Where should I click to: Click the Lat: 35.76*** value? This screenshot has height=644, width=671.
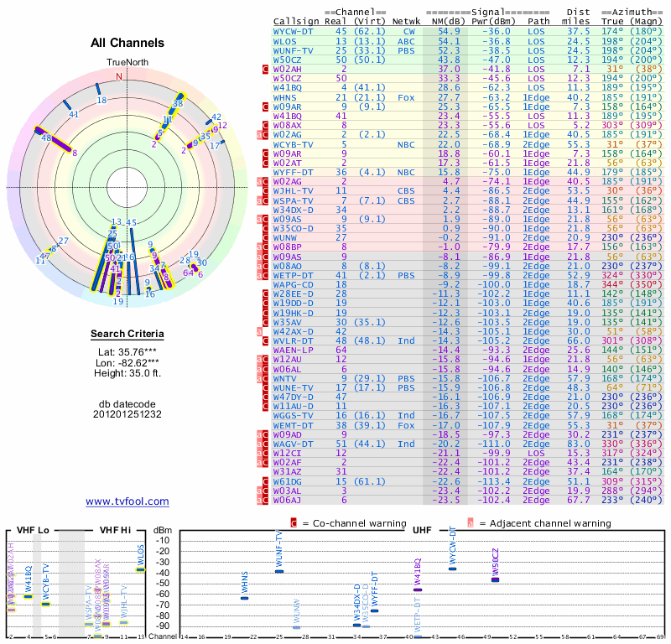click(127, 352)
